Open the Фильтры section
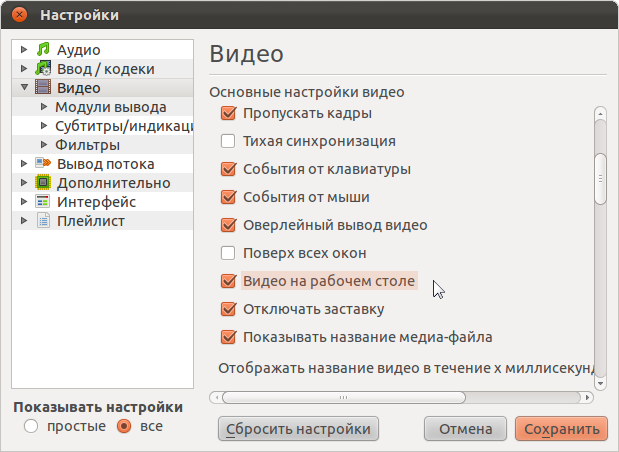The image size is (619, 452). 87,145
